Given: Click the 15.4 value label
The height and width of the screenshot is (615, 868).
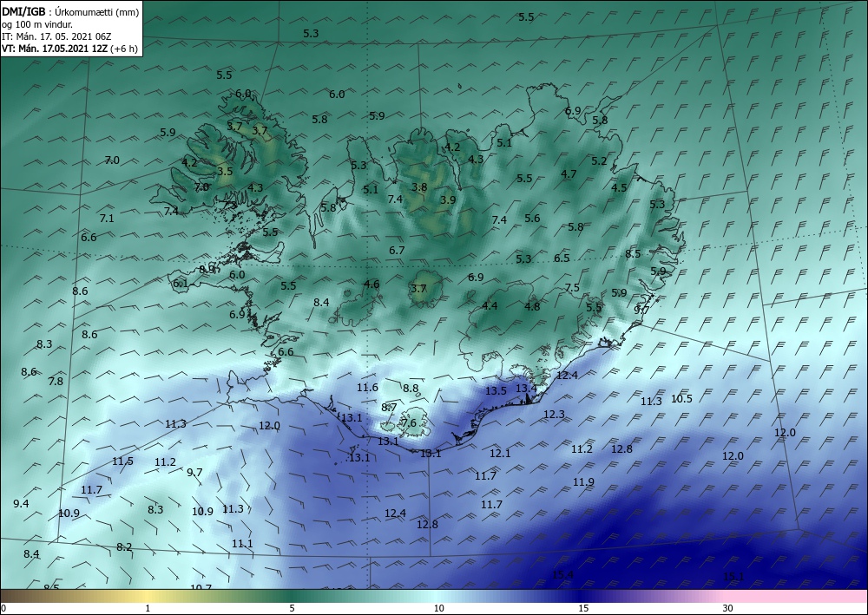Looking at the screenshot, I should point(563,575).
